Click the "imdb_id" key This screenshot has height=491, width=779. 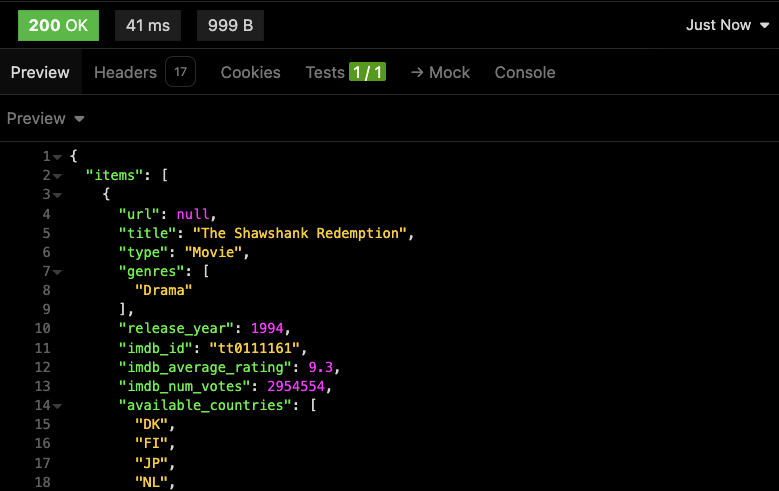click(x=156, y=348)
